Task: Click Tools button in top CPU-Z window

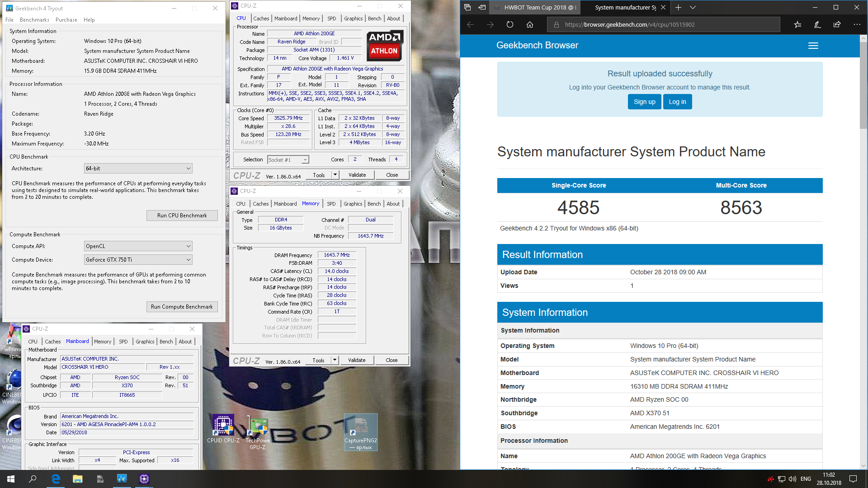Action: 319,175
